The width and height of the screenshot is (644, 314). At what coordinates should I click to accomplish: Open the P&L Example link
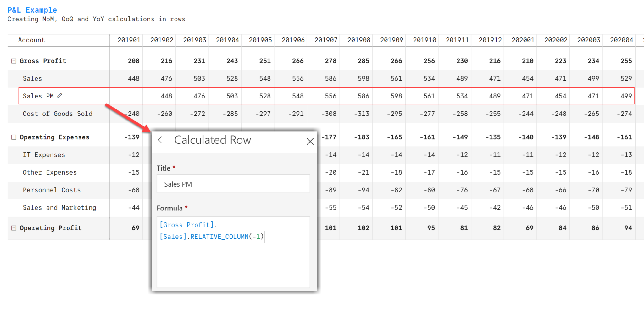click(32, 10)
